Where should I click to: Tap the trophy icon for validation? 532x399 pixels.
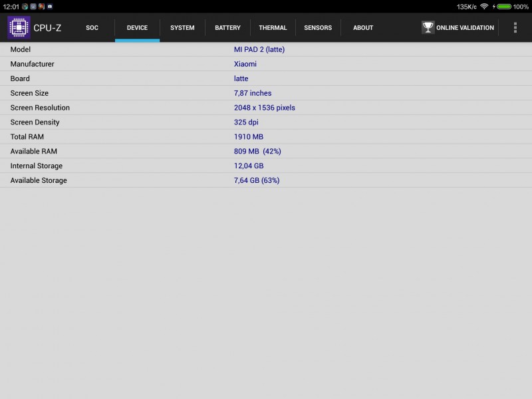click(428, 27)
